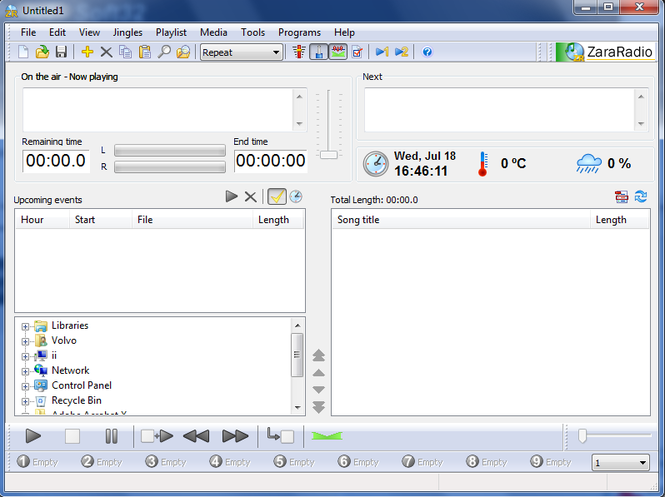Expand the Network tree node
The image size is (665, 497).
click(x=25, y=371)
